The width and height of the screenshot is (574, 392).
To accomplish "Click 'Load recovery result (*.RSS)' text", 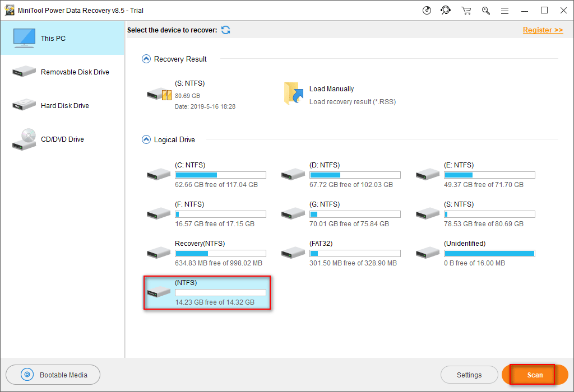I will [x=353, y=102].
